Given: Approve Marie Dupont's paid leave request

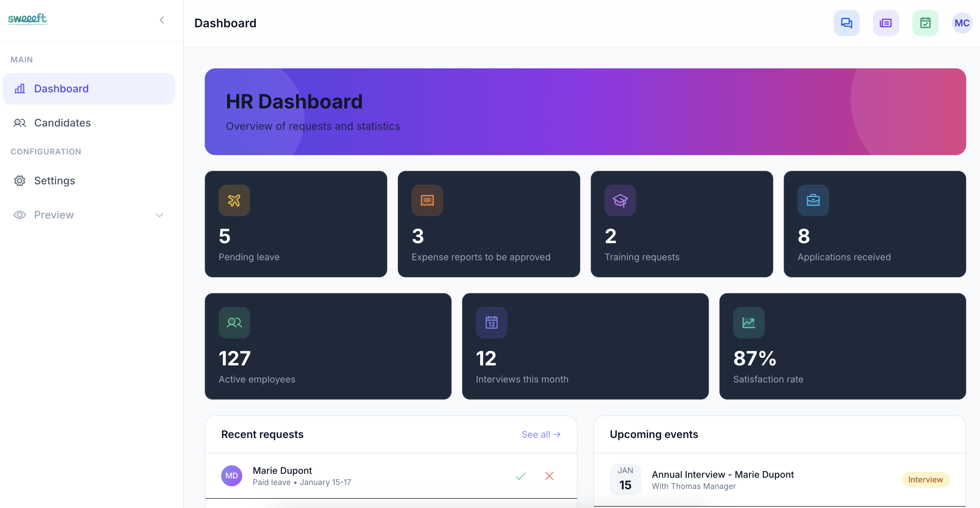Looking at the screenshot, I should tap(521, 476).
